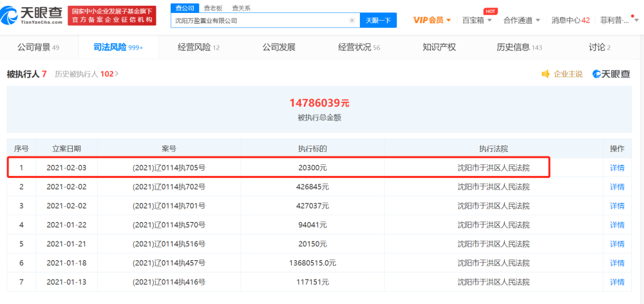Click the total amount 14786039元
Viewport: 644px width, 304px height.
(319, 103)
